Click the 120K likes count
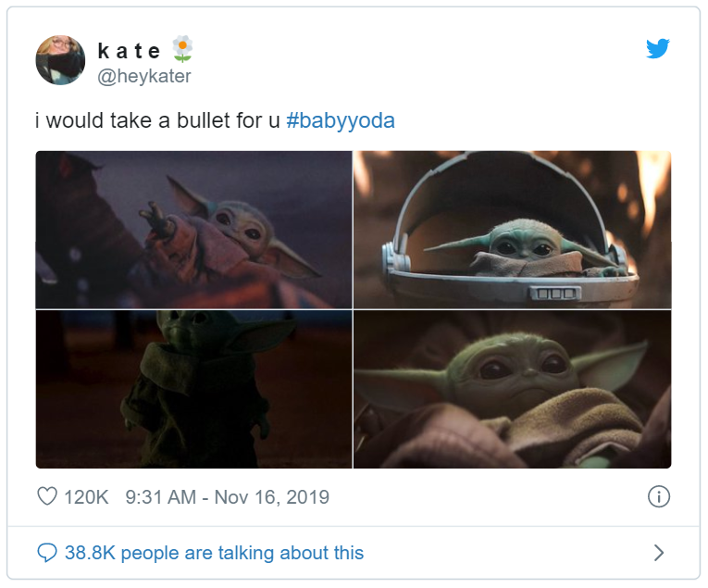This screenshot has width=708, height=588. pyautogui.click(x=86, y=497)
